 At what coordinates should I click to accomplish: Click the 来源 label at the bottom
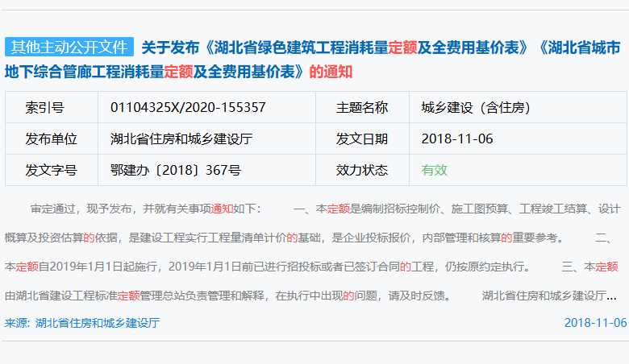16,323
